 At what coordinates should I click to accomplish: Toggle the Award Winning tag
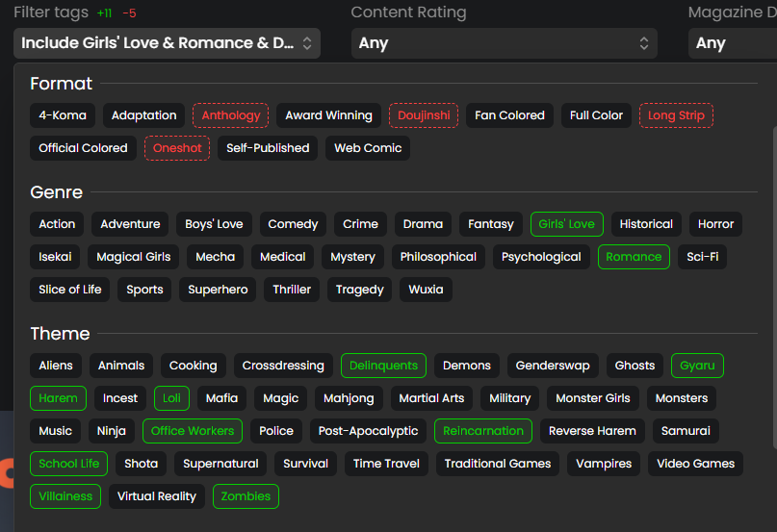click(x=328, y=115)
